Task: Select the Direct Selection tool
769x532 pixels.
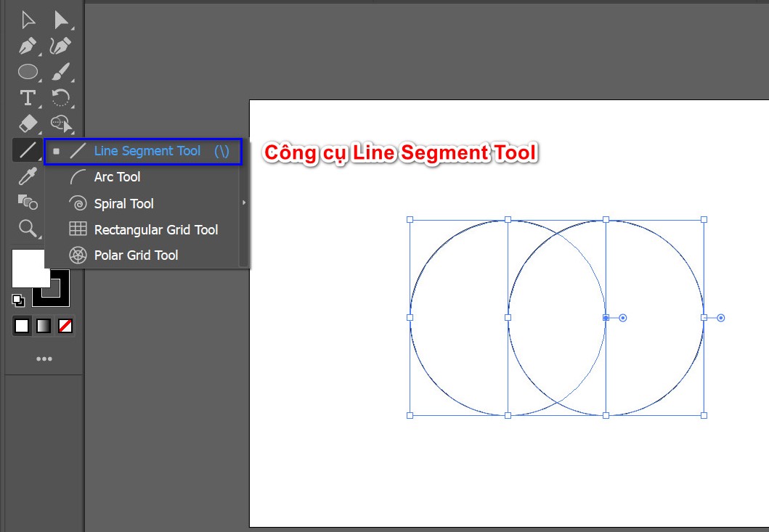Action: point(59,20)
